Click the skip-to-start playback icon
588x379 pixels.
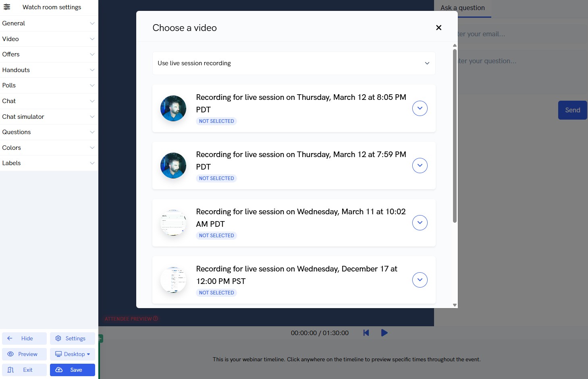click(366, 333)
